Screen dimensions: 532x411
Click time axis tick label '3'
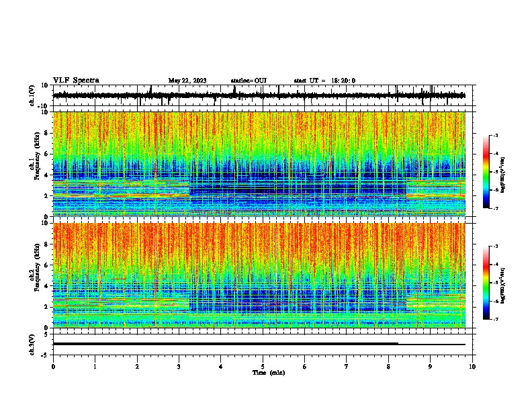[x=179, y=367]
